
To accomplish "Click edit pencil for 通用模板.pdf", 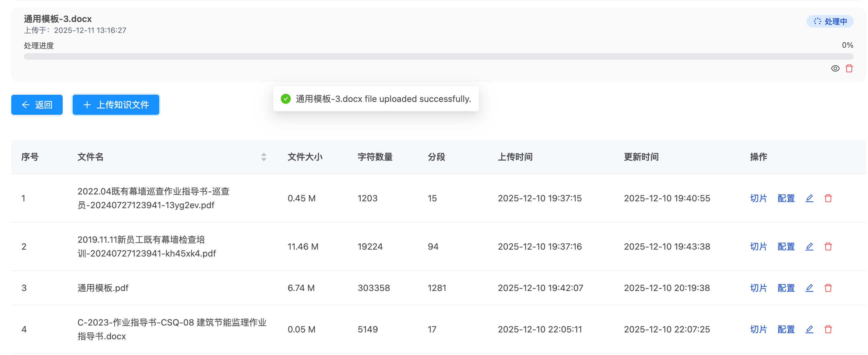I will point(809,288).
